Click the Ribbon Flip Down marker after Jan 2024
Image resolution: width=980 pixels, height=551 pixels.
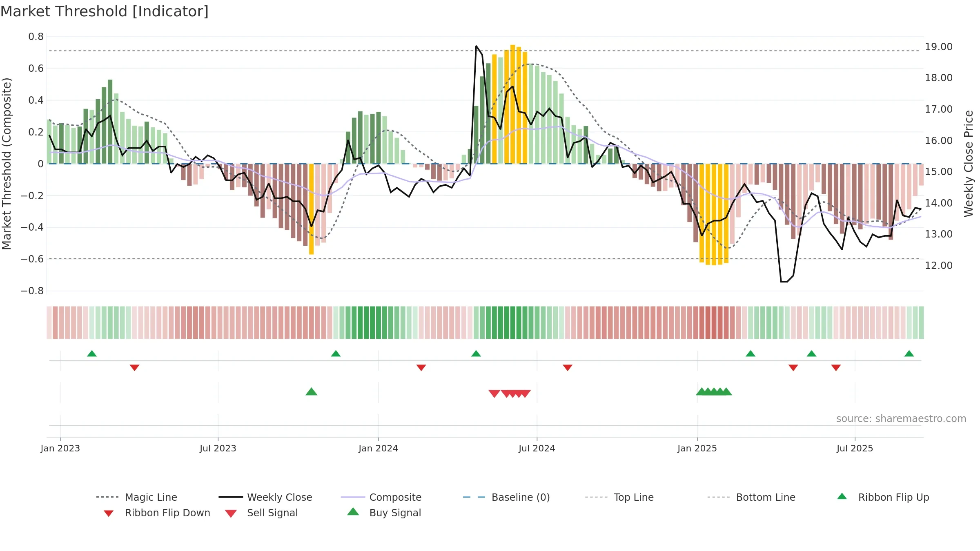(x=421, y=368)
